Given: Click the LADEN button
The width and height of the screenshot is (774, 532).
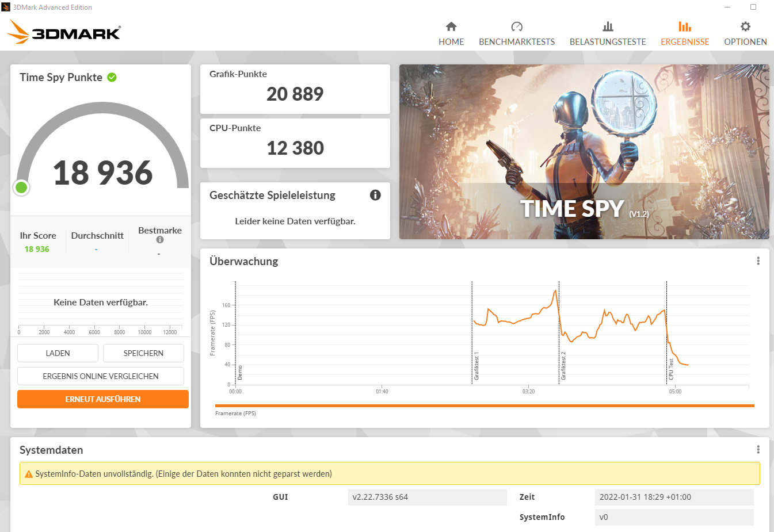Looking at the screenshot, I should [x=58, y=353].
